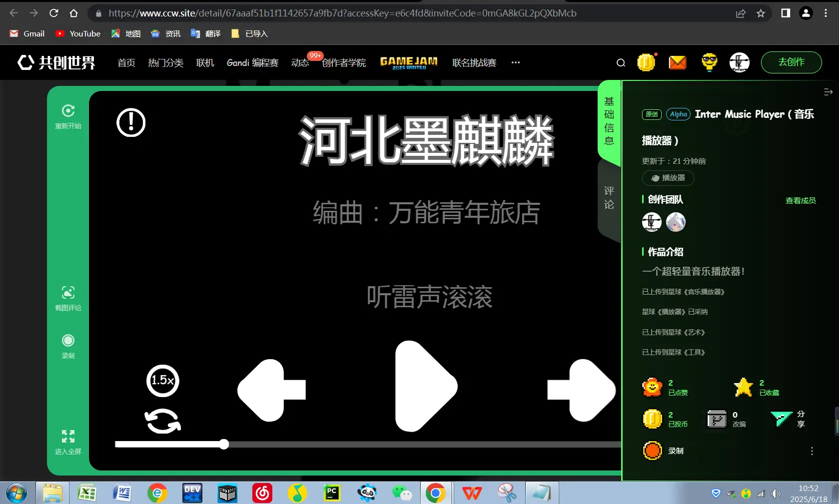
Task: Open the gold coin icon in header
Action: pos(646,62)
